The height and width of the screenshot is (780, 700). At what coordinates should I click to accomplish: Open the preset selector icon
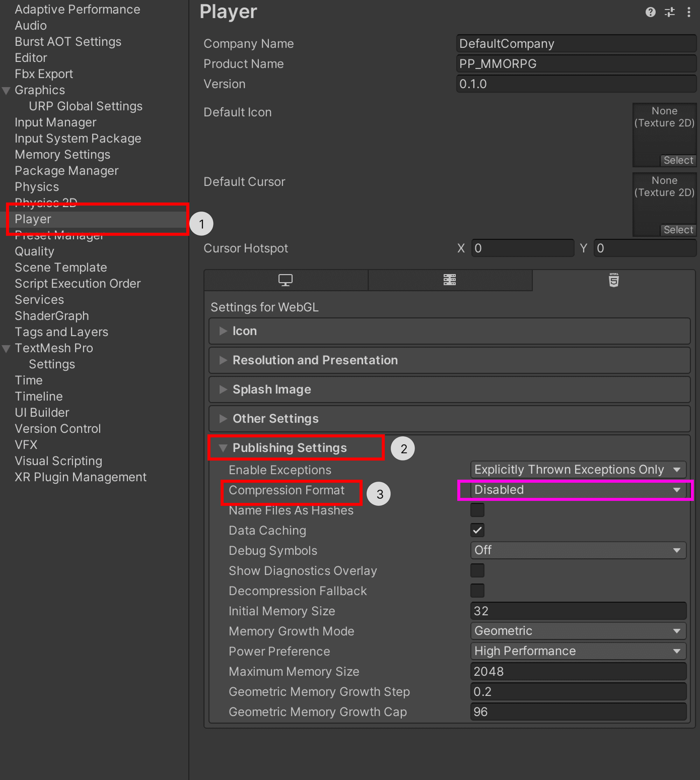point(670,12)
